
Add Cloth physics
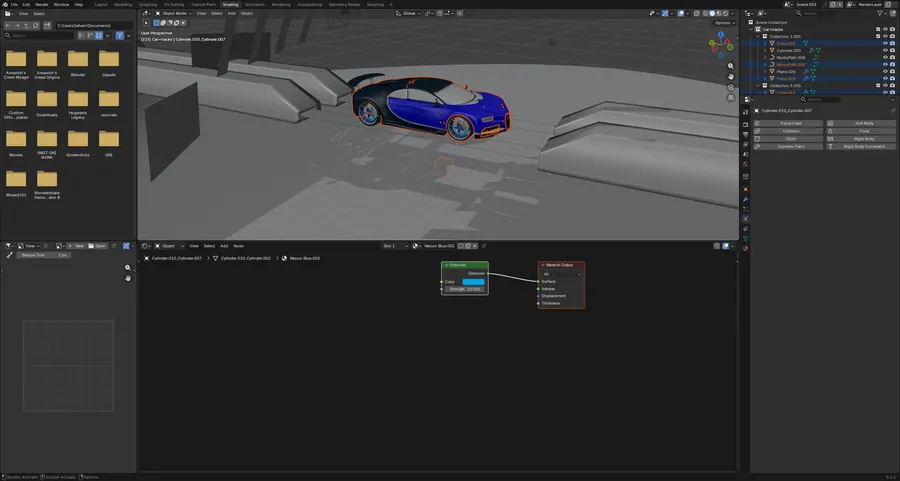(788, 139)
